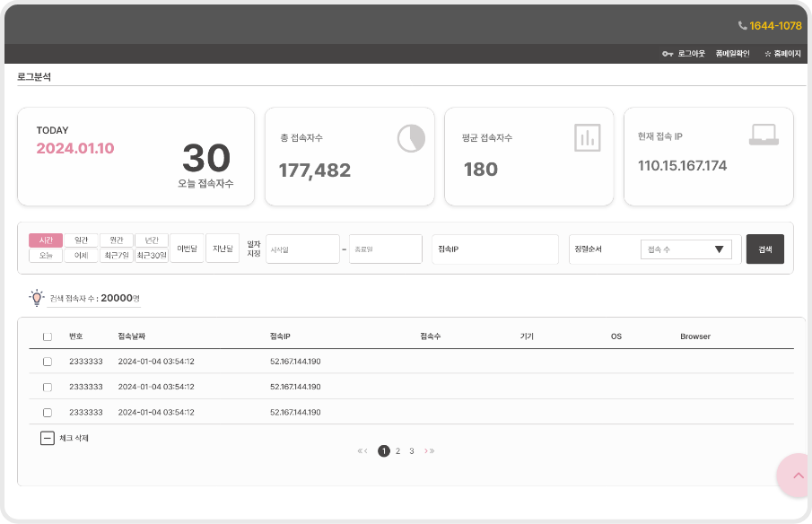
Task: Open the 홈메일확인 link
Action: click(x=732, y=54)
